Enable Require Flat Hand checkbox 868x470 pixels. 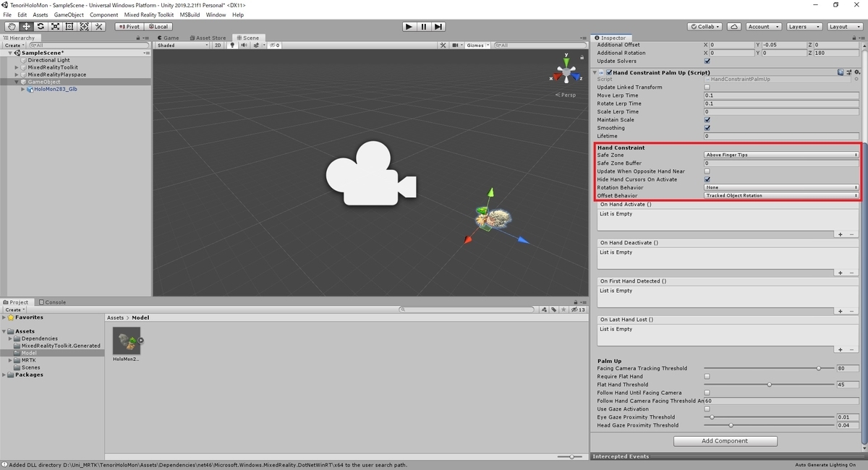tap(707, 376)
